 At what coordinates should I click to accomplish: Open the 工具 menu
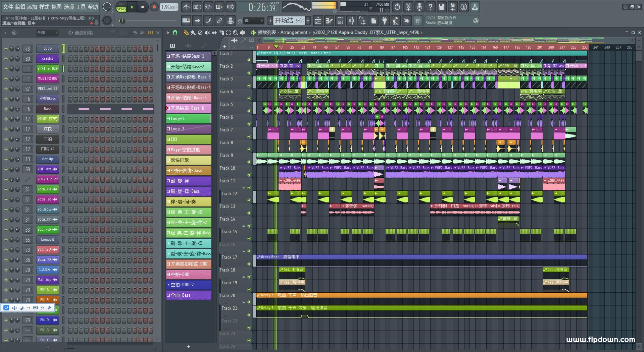click(x=81, y=7)
